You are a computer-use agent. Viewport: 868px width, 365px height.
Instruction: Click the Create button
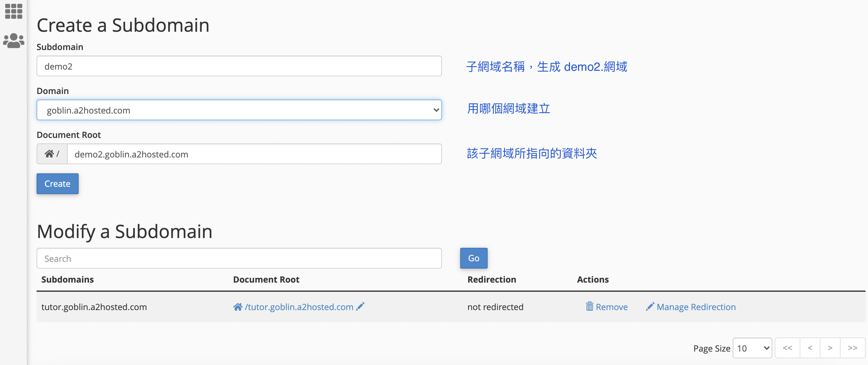click(x=57, y=183)
